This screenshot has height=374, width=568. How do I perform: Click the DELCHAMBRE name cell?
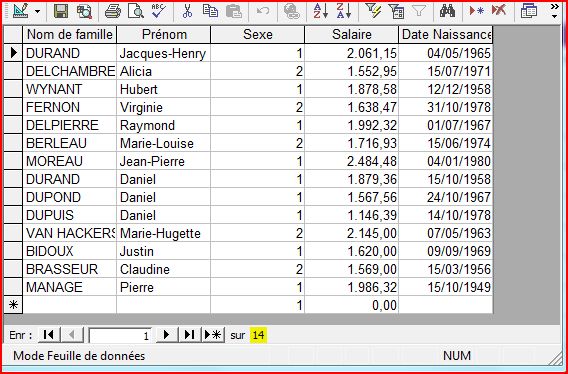coord(70,71)
